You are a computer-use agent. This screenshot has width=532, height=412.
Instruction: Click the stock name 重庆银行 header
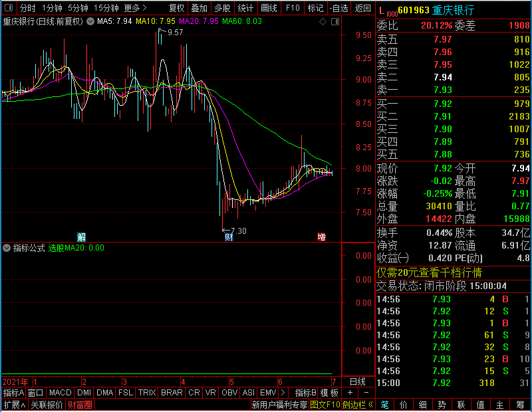[x=453, y=10]
